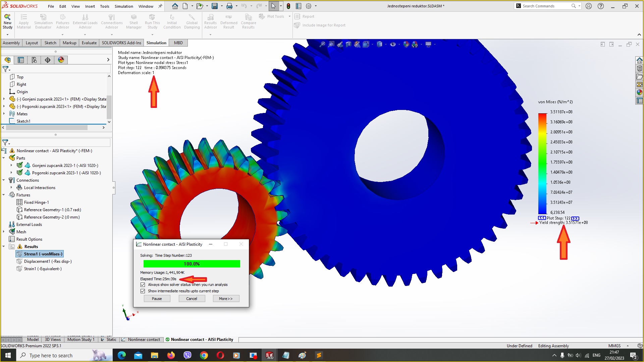Open the Simulation menu
This screenshot has width=644, height=362.
[124, 6]
